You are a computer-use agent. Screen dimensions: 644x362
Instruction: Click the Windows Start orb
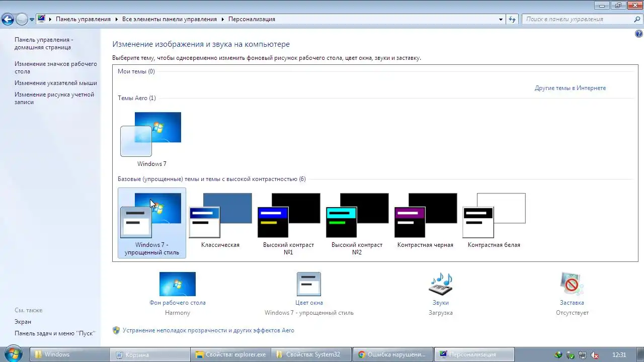(13, 354)
